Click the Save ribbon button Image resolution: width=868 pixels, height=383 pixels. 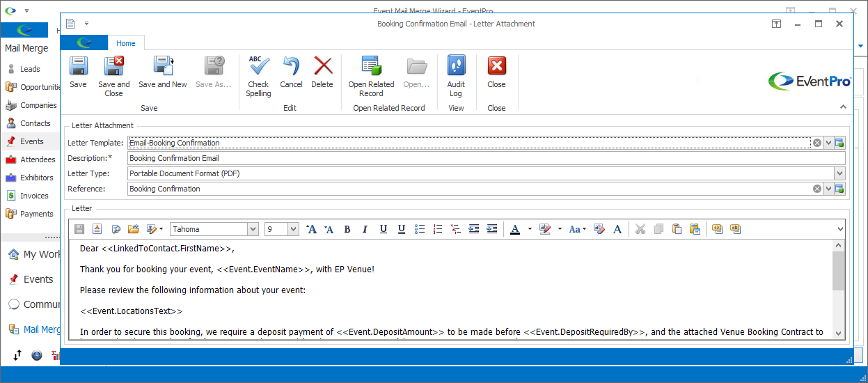(x=78, y=72)
